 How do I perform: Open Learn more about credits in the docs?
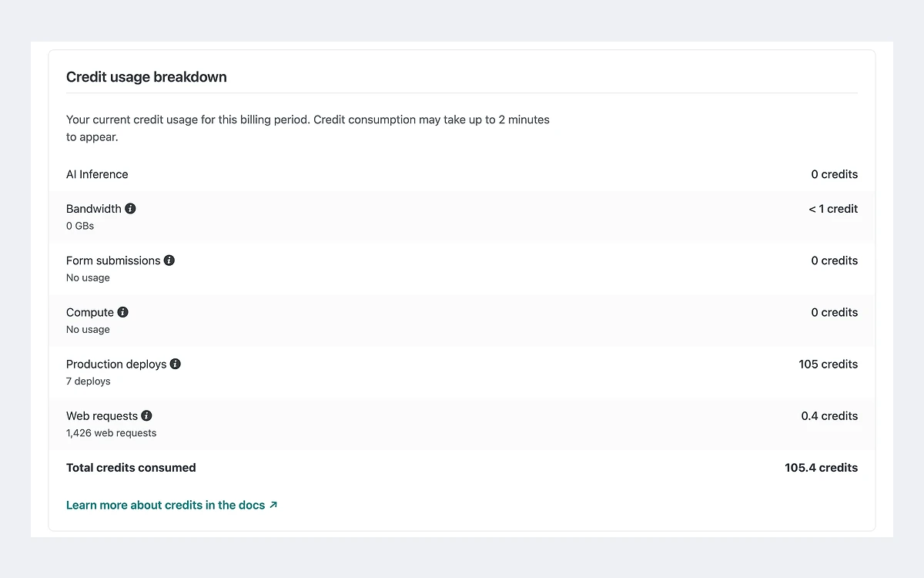(x=172, y=505)
